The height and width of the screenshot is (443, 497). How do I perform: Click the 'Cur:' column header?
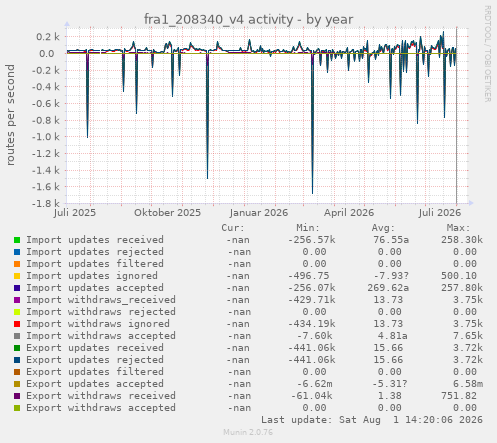click(233, 228)
